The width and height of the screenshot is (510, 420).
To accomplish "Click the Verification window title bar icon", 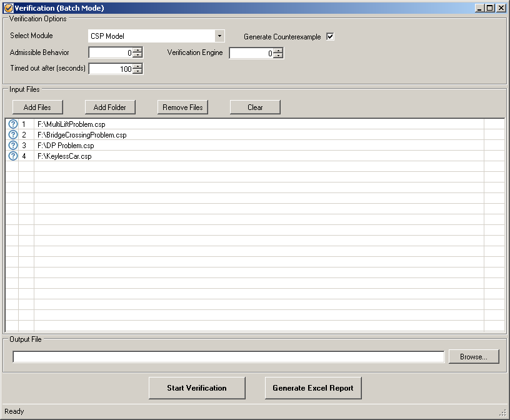I will tap(8, 8).
